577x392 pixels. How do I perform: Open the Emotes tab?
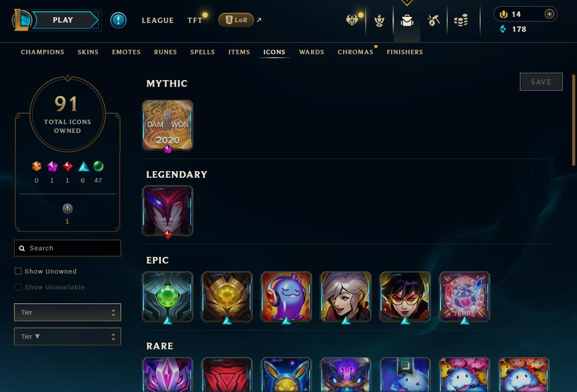coord(126,52)
